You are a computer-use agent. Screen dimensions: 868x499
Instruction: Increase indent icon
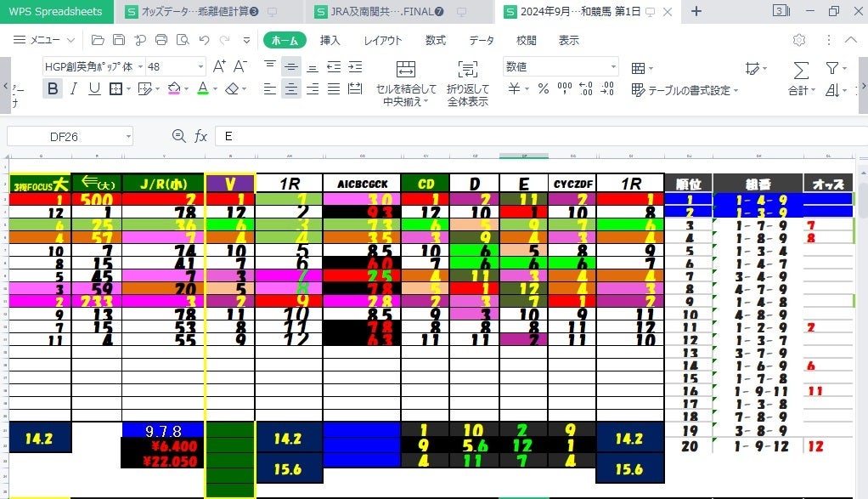click(x=355, y=67)
